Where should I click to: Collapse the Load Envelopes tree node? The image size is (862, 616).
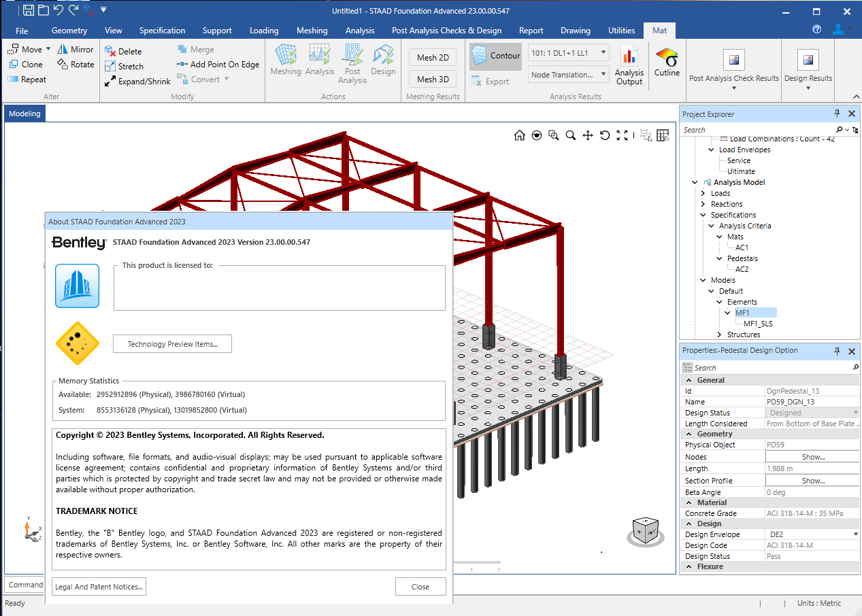712,150
